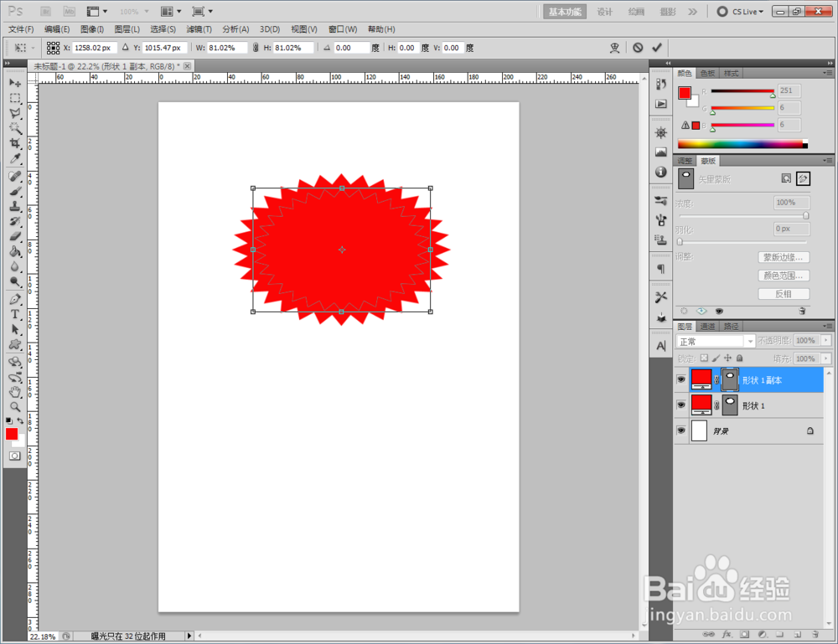Select the 基本功能 workspace
The width and height of the screenshot is (838, 644).
point(565,12)
